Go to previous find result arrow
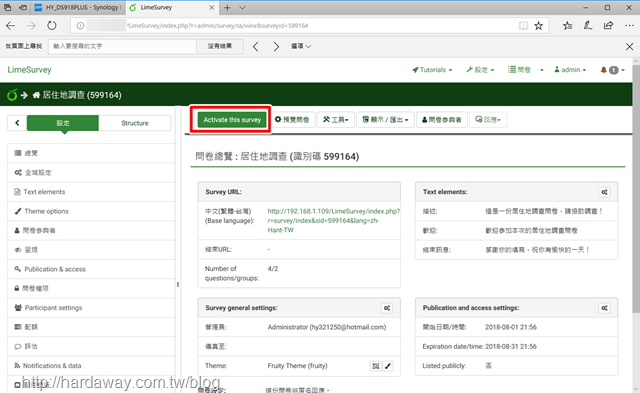640x393 pixels. (x=256, y=47)
